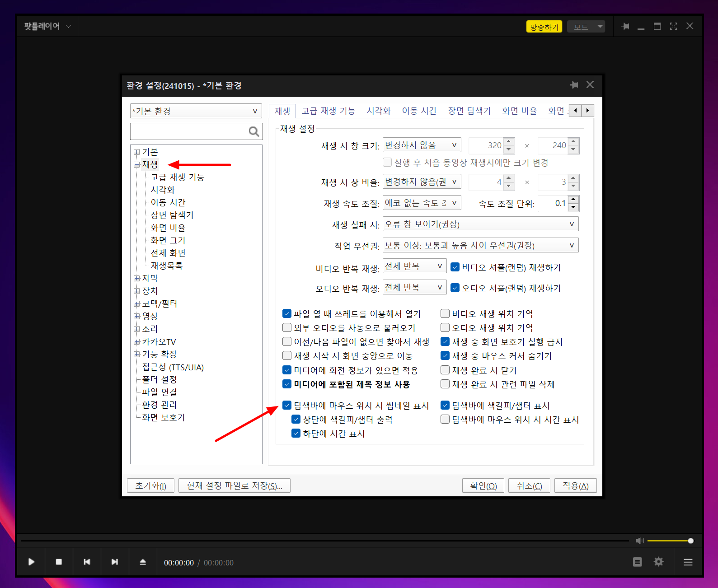Apply settings with 적용 button

coord(576,485)
